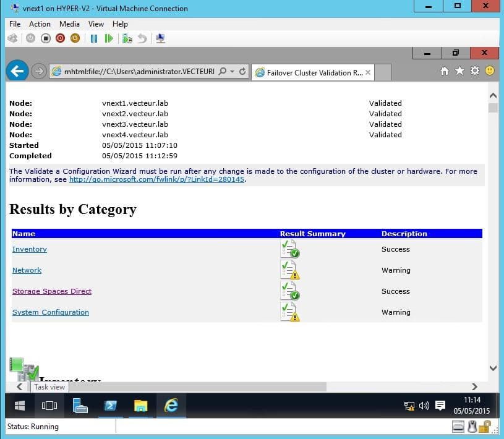Open PowerShell from the taskbar

click(111, 406)
